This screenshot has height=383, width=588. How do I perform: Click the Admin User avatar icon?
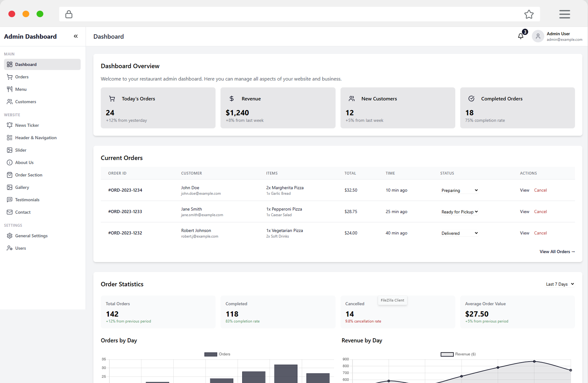pyautogui.click(x=538, y=36)
